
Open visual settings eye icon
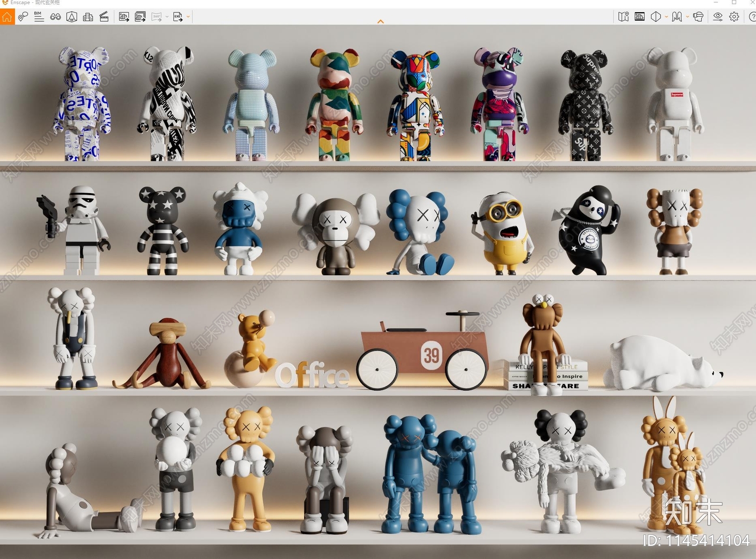click(x=718, y=17)
